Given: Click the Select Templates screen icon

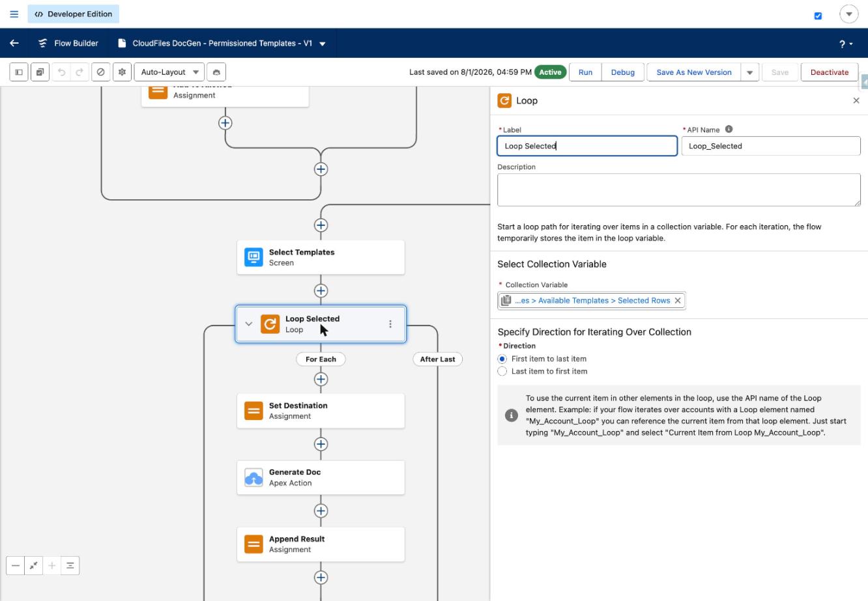Looking at the screenshot, I should (x=253, y=257).
